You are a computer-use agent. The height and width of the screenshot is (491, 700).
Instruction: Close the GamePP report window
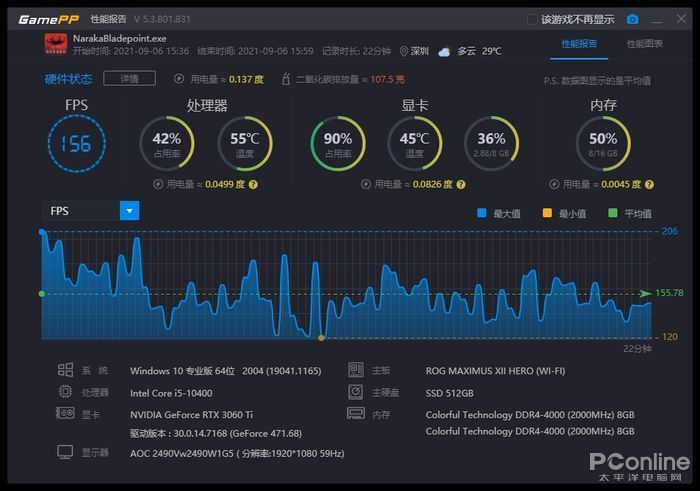click(x=681, y=19)
